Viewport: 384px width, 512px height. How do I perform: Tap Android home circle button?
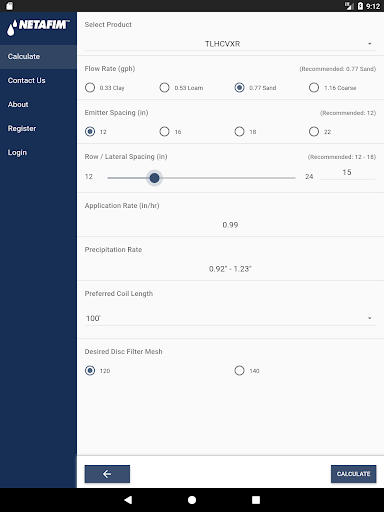pos(192,500)
